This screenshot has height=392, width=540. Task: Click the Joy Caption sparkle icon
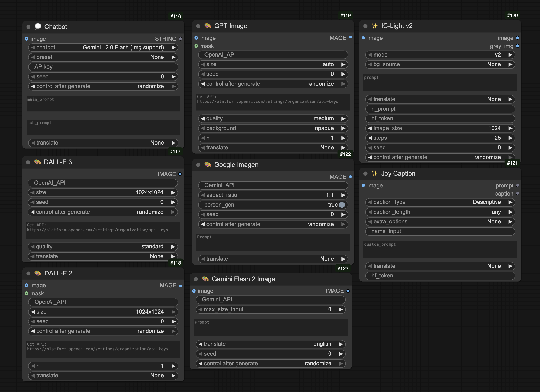[375, 173]
